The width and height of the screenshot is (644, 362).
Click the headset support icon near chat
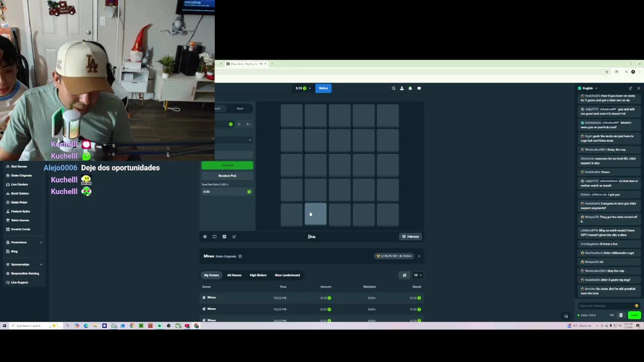(x=566, y=316)
